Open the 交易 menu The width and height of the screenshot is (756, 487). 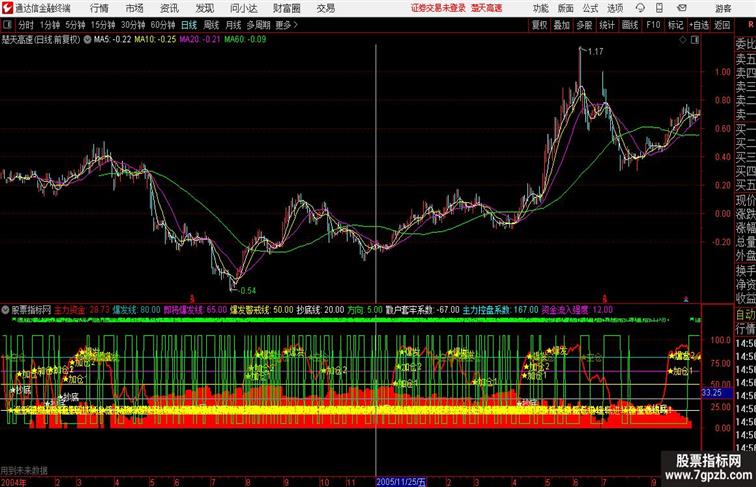click(x=326, y=8)
